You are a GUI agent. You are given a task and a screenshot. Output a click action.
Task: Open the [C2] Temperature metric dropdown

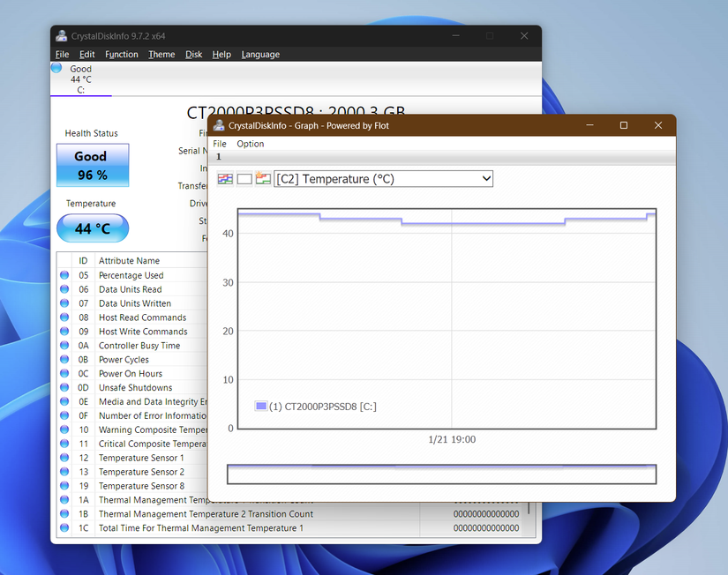coord(383,178)
